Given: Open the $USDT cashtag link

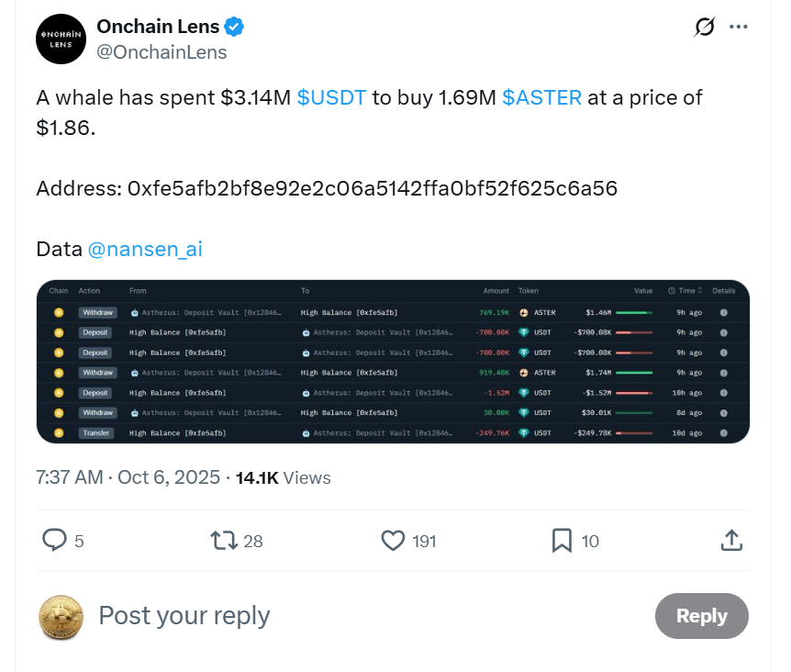Looking at the screenshot, I should tap(331, 97).
